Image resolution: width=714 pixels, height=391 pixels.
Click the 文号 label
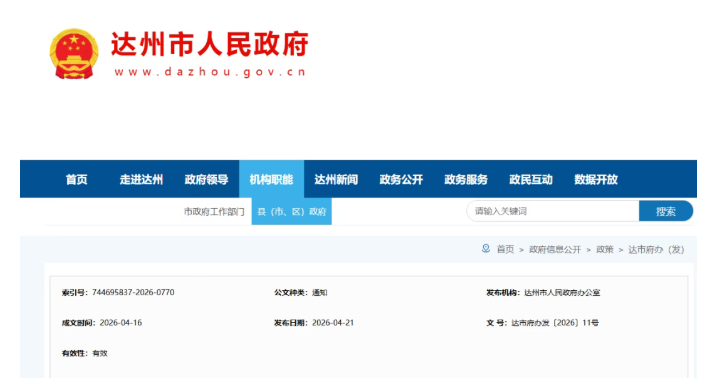coord(495,323)
